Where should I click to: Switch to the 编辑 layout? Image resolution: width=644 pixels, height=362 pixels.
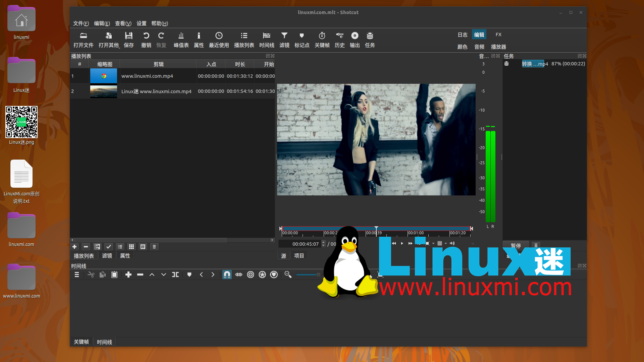[479, 35]
